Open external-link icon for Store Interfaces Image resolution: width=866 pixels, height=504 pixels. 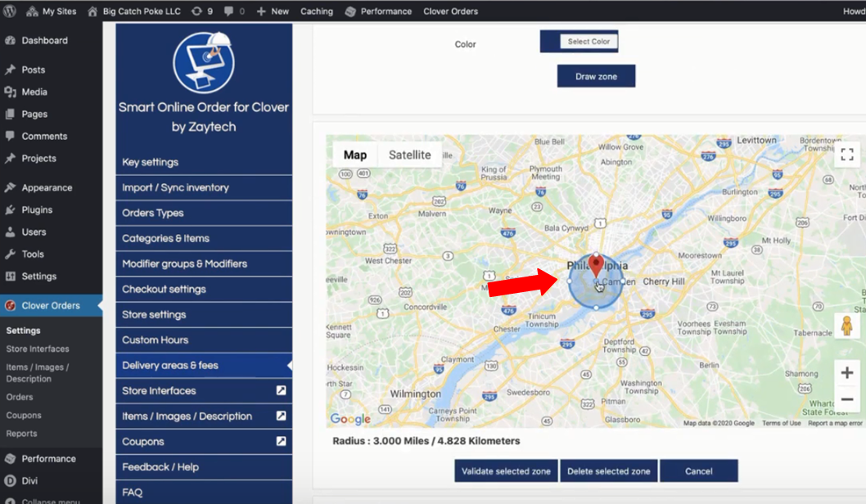click(x=281, y=390)
